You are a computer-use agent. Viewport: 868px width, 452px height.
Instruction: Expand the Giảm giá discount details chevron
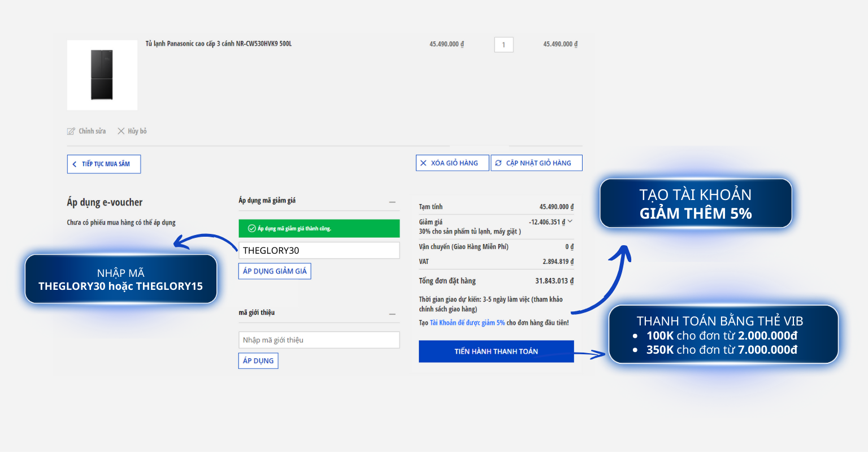pos(570,221)
